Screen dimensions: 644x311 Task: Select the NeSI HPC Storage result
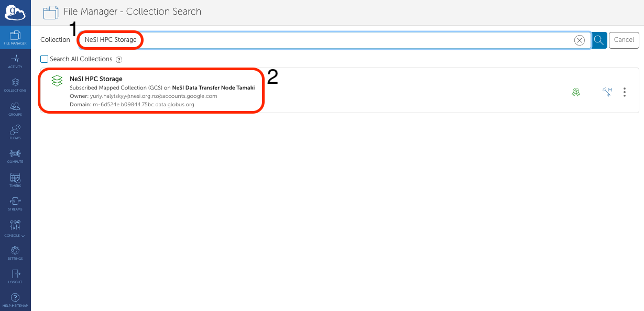(x=96, y=79)
